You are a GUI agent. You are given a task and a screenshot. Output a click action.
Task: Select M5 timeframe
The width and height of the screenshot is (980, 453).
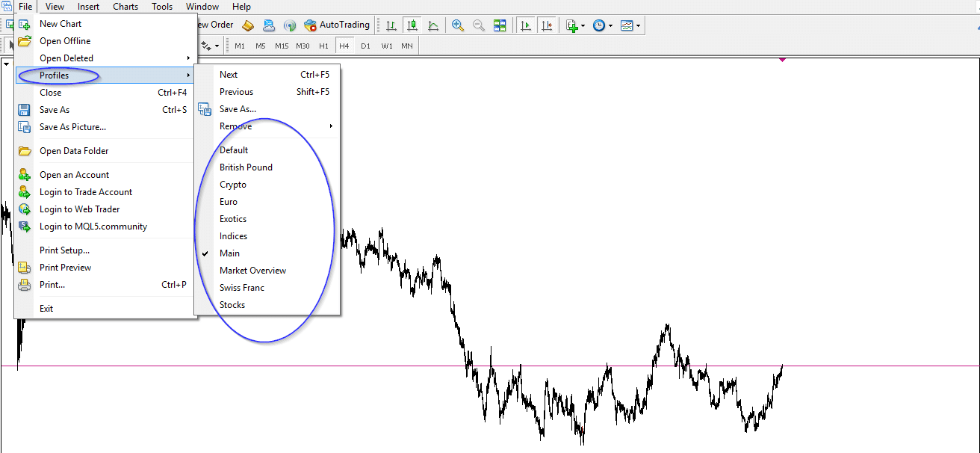pos(261,46)
